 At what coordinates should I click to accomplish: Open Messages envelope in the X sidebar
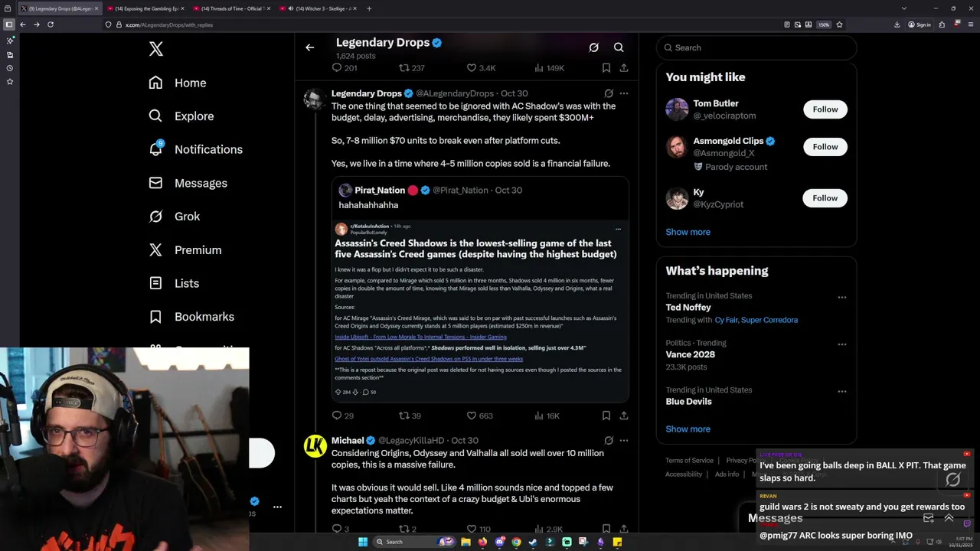pos(155,183)
